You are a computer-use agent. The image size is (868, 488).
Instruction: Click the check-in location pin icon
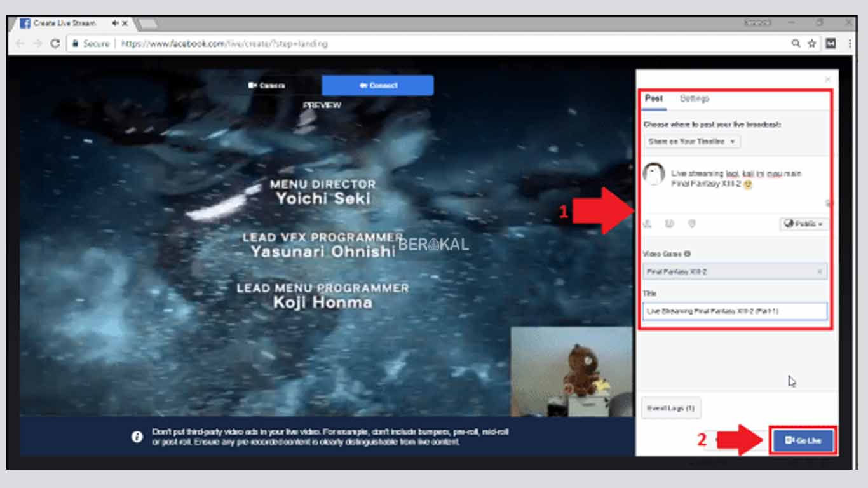click(x=692, y=224)
